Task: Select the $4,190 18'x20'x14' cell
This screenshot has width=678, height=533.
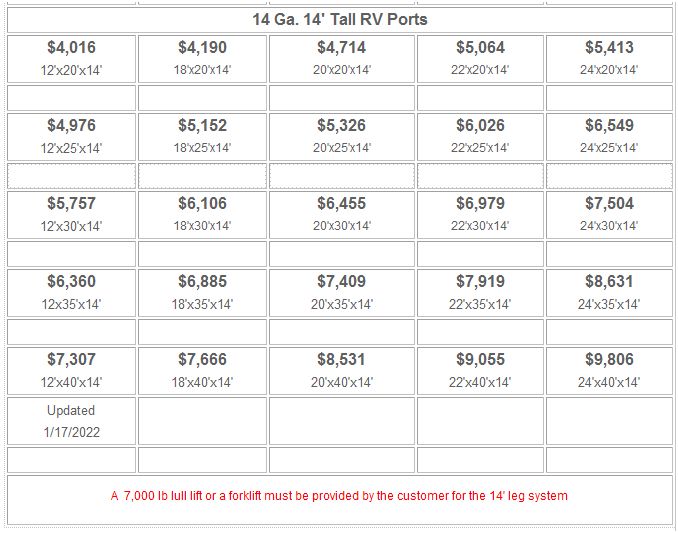Action: click(x=202, y=59)
